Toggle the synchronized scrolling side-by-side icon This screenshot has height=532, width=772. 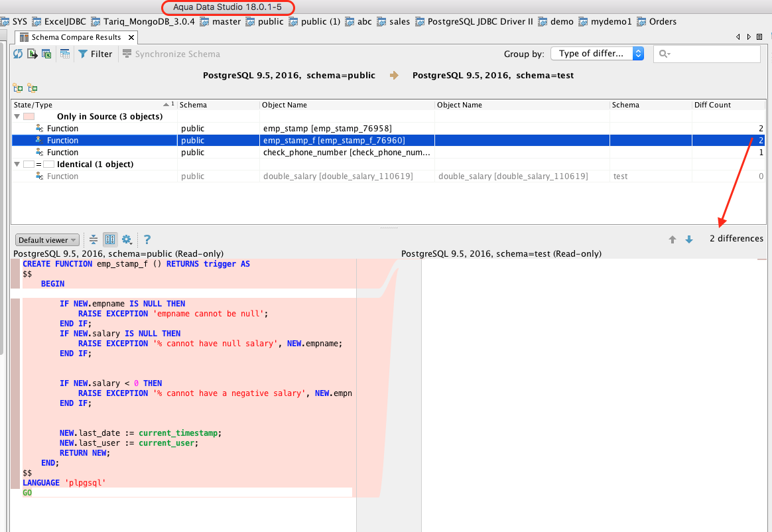pyautogui.click(x=110, y=239)
